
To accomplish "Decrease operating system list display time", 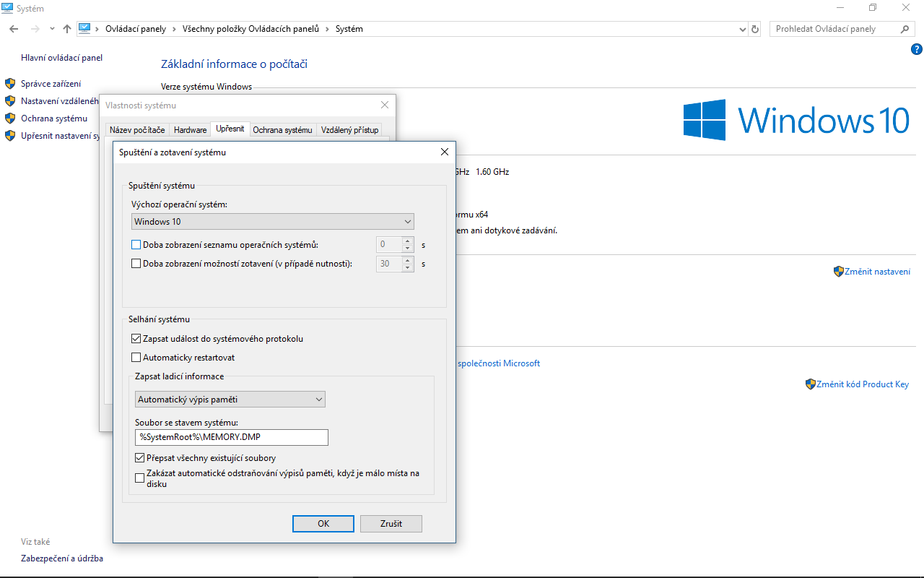I will pyautogui.click(x=408, y=249).
